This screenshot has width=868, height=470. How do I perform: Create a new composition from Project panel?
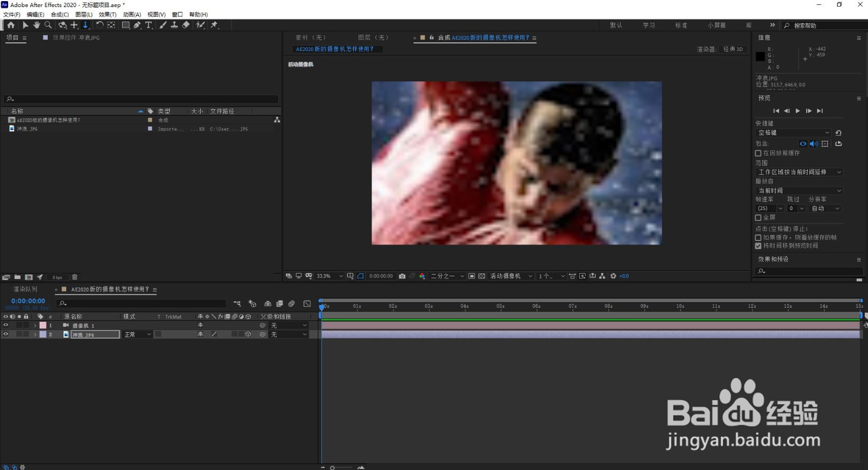[x=29, y=277]
